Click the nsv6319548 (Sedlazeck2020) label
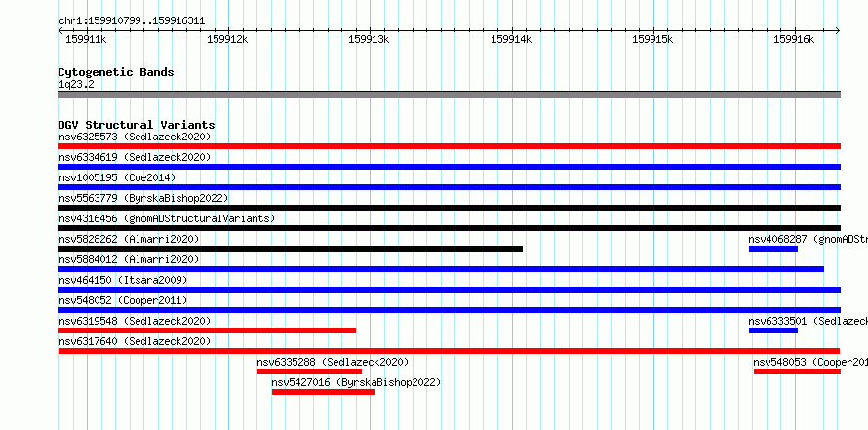 135,321
